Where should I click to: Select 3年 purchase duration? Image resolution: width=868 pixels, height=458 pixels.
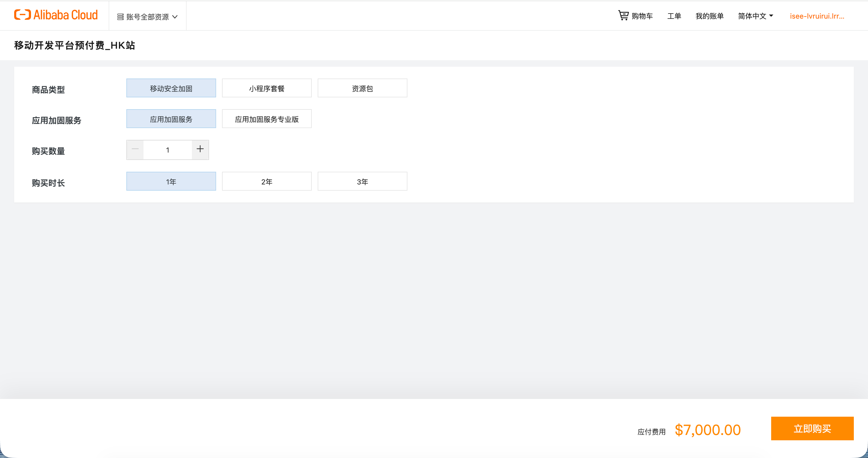[x=362, y=181]
